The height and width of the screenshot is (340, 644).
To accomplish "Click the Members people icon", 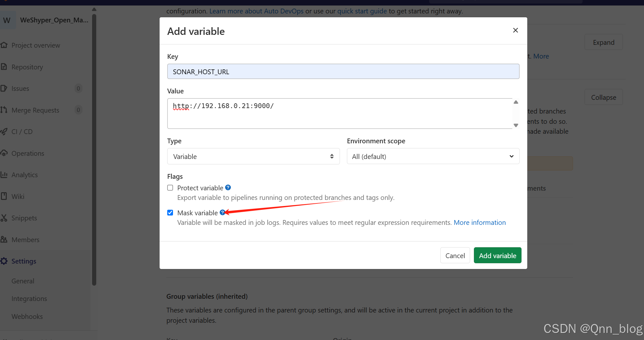I will tap(4, 239).
